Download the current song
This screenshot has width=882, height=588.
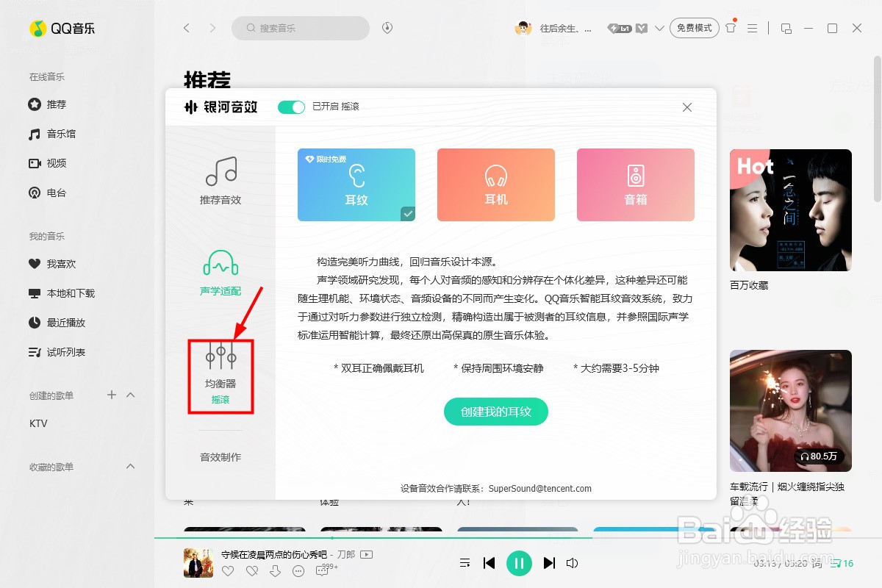275,571
